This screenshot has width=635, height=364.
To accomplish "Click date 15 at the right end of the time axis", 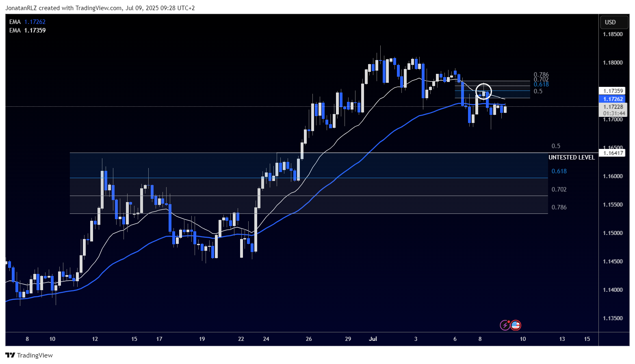I will coord(587,339).
